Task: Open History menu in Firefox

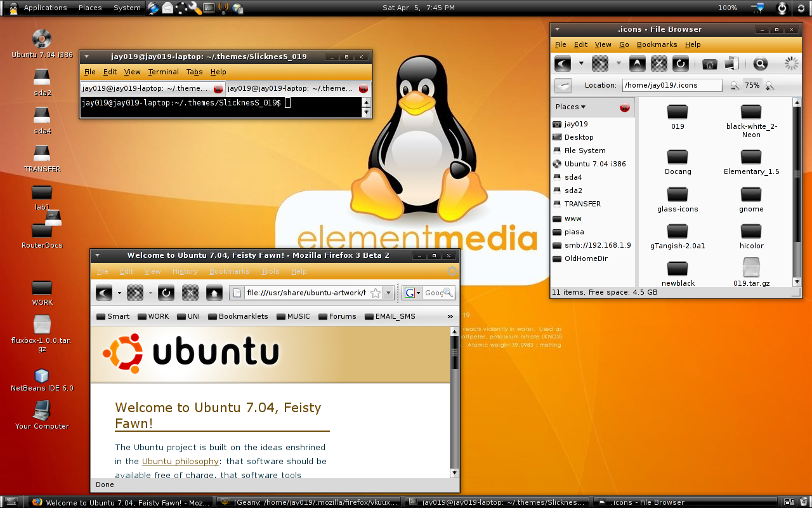Action: click(x=185, y=271)
